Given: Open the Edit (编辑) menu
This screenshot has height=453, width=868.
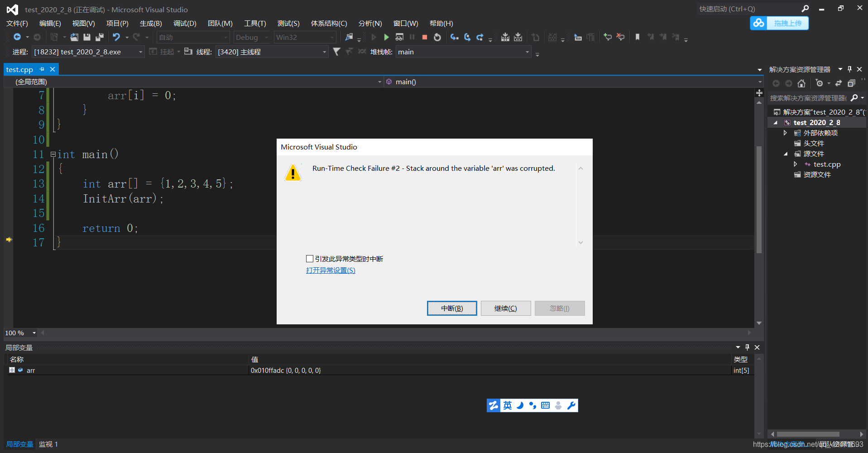Looking at the screenshot, I should [x=50, y=23].
